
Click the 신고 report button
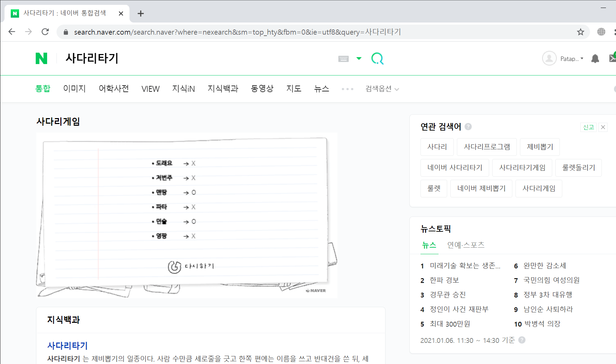[x=588, y=127]
